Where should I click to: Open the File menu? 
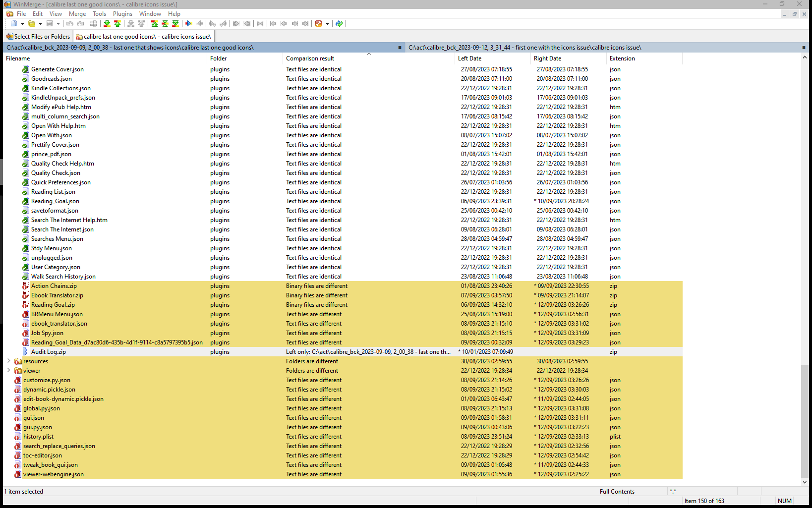pyautogui.click(x=21, y=14)
